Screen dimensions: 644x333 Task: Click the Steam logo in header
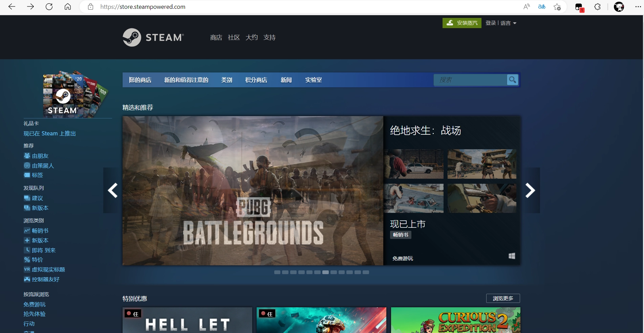click(153, 37)
